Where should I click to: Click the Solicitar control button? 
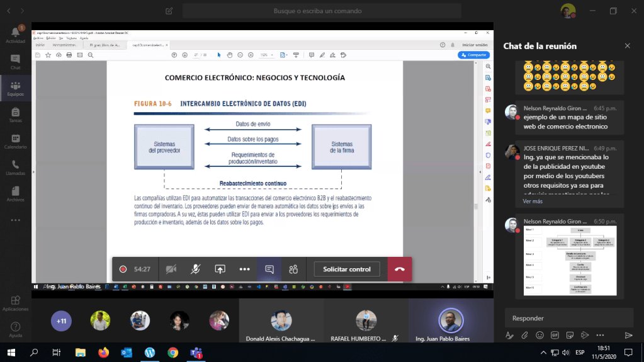(347, 269)
